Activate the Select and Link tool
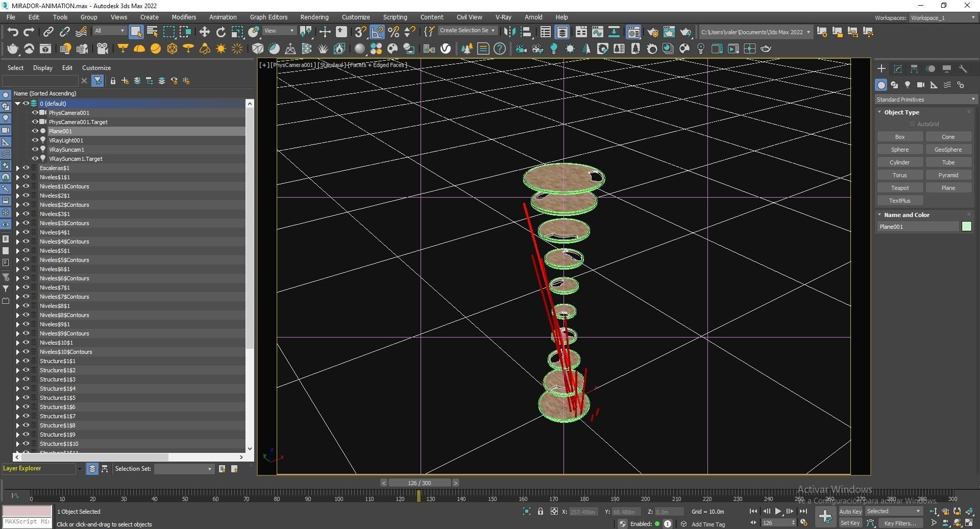 (x=48, y=32)
